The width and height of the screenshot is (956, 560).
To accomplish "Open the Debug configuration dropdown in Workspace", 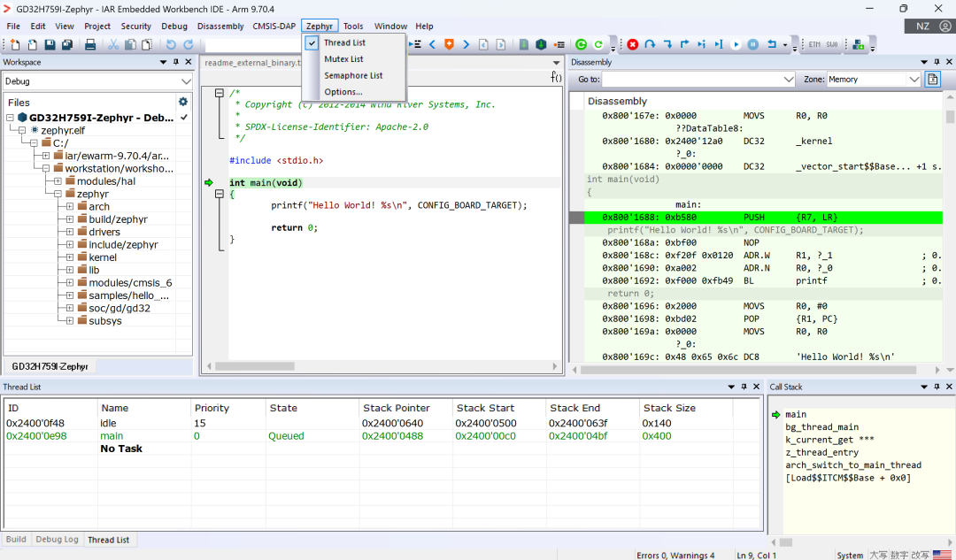I will pyautogui.click(x=186, y=81).
